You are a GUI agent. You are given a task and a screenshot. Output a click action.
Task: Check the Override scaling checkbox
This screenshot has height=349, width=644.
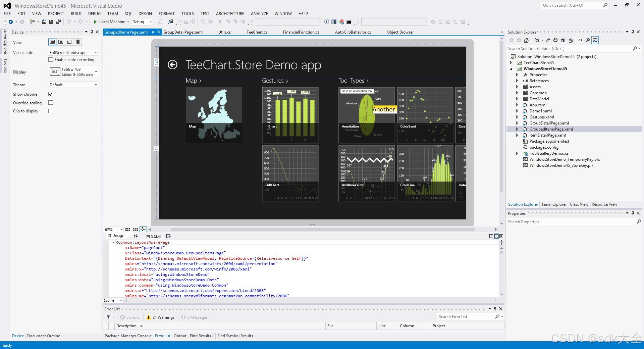pos(51,103)
